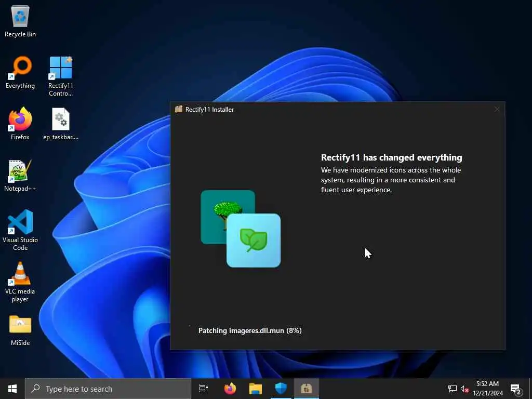The image size is (532, 399).
Task: Click the Rectify11 has changed everything heading
Action: [392, 157]
